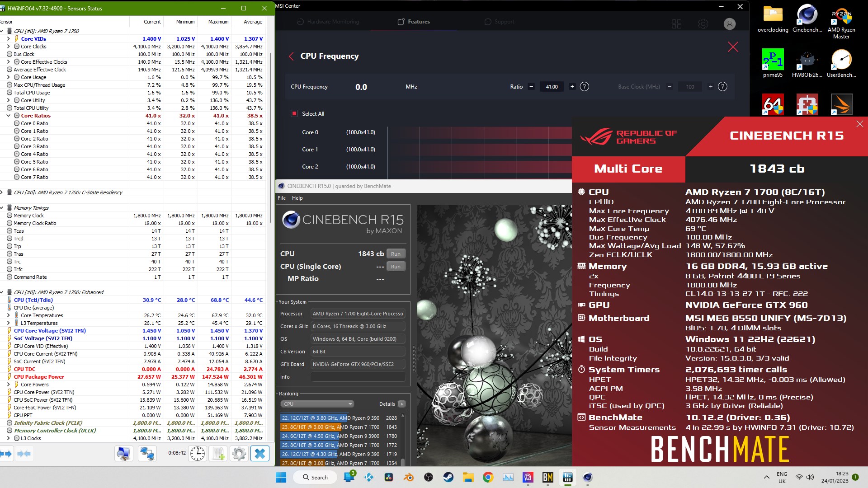This screenshot has height=488, width=868.
Task: Open OBS Studio from the taskbar
Action: tap(429, 477)
